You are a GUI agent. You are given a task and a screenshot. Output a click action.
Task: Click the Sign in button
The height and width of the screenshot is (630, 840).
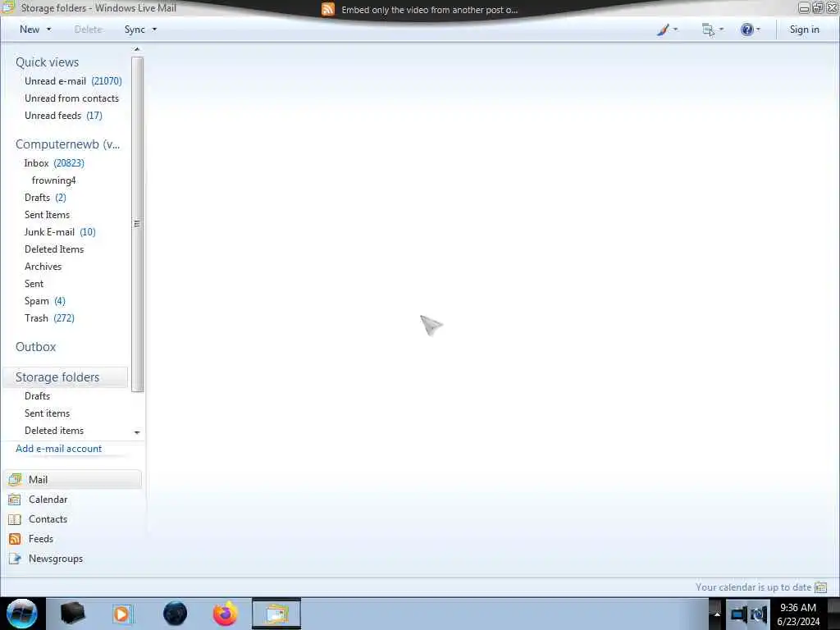tap(804, 30)
